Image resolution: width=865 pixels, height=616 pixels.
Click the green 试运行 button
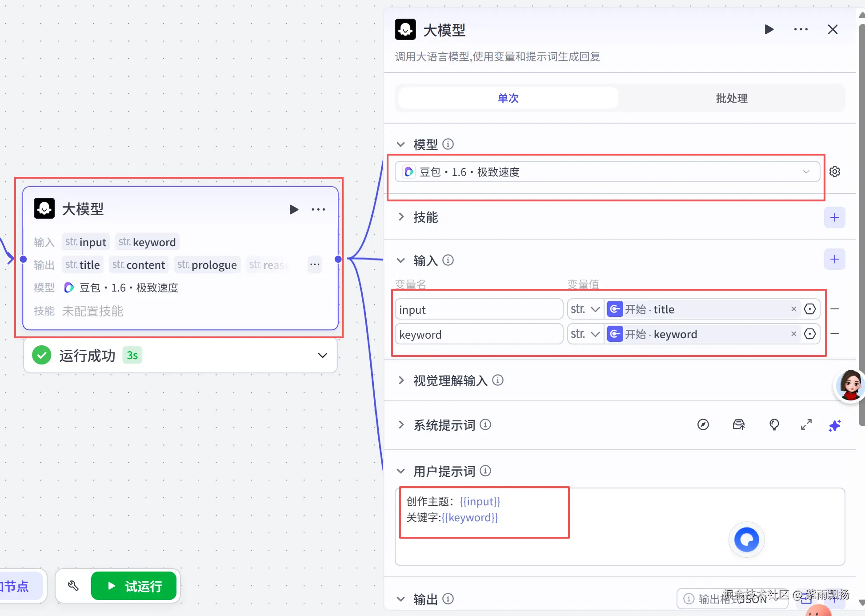pyautogui.click(x=134, y=586)
